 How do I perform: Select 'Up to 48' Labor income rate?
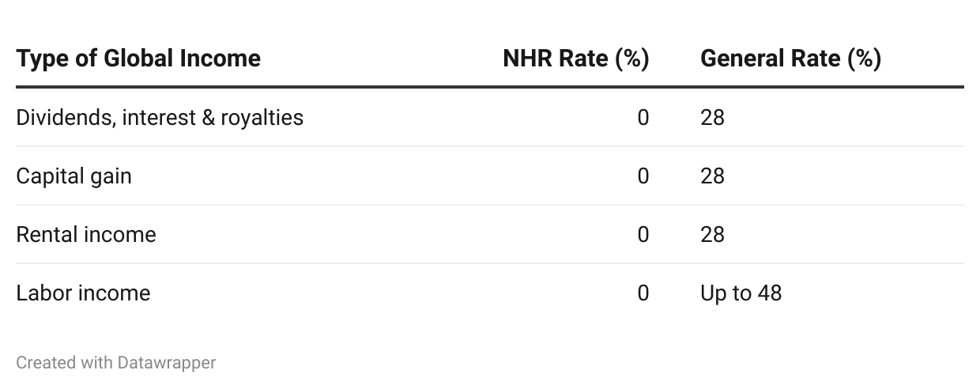[741, 293]
